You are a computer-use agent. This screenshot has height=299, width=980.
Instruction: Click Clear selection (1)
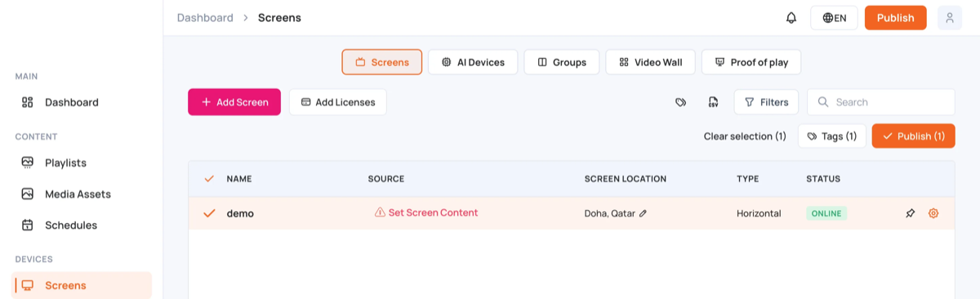pyautogui.click(x=745, y=136)
